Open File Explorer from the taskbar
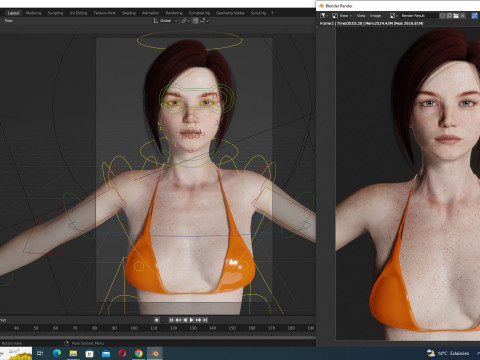 point(73,353)
